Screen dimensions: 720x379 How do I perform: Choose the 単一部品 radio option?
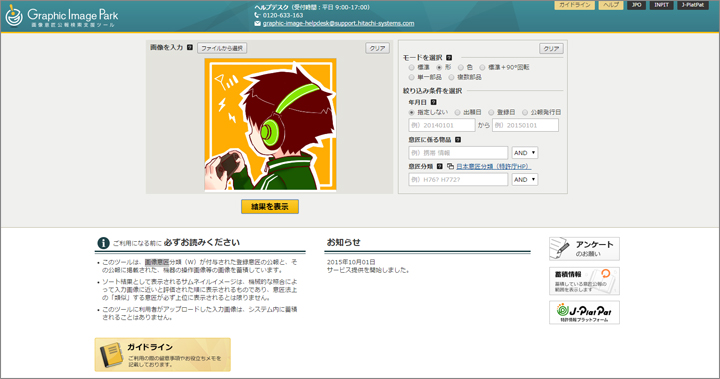[411, 77]
